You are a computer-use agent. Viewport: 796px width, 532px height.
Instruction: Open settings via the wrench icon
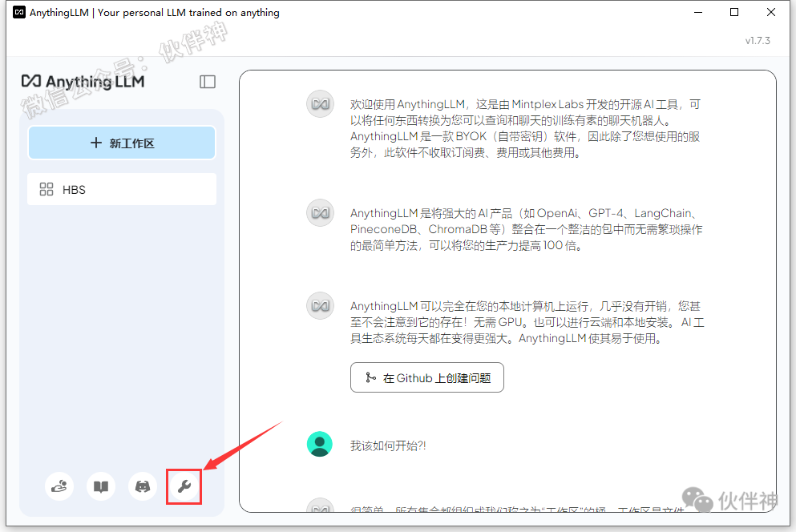pyautogui.click(x=184, y=486)
